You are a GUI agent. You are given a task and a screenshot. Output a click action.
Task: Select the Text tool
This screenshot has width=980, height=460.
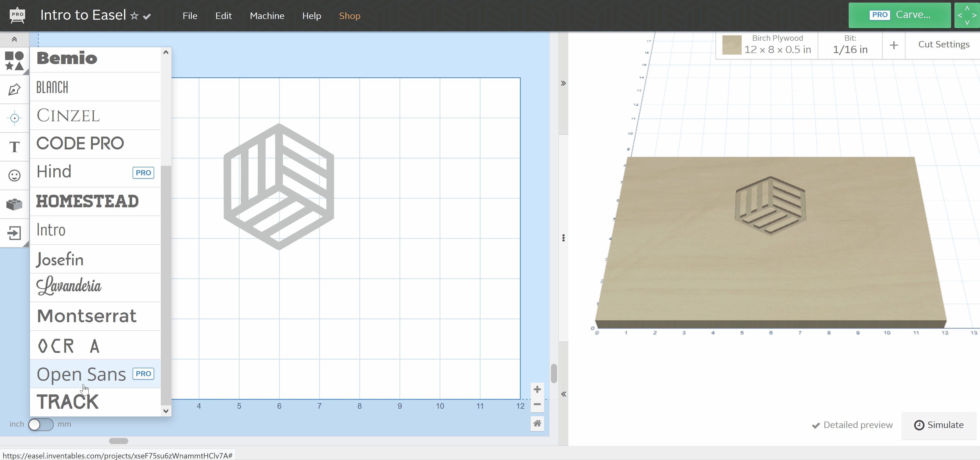pyautogui.click(x=14, y=147)
